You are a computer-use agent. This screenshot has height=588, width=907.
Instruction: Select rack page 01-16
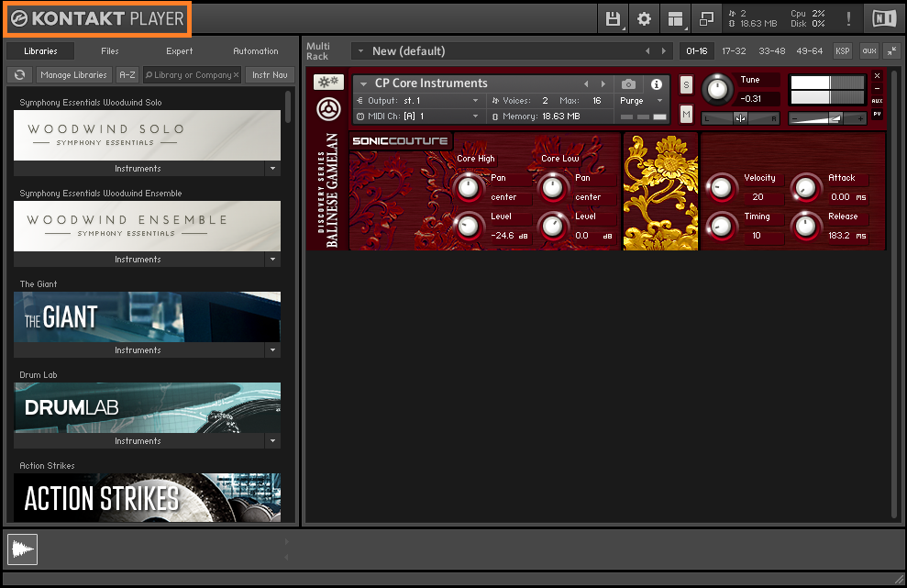point(696,51)
